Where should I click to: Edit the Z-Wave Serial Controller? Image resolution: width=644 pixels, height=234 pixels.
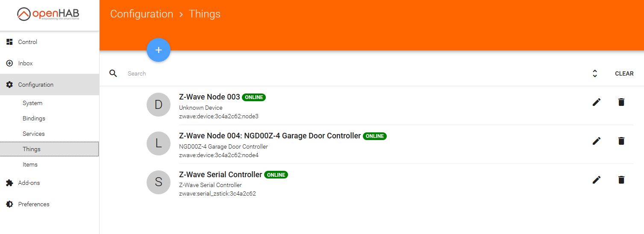[x=597, y=180]
